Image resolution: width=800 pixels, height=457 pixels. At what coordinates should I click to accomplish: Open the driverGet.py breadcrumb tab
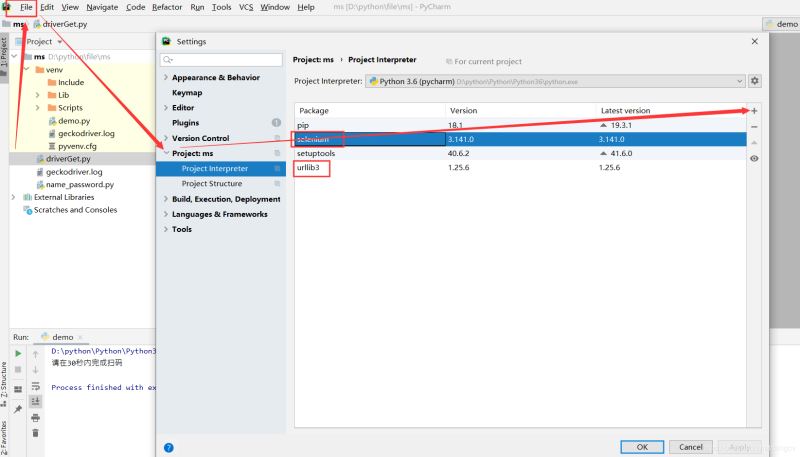pyautogui.click(x=60, y=24)
